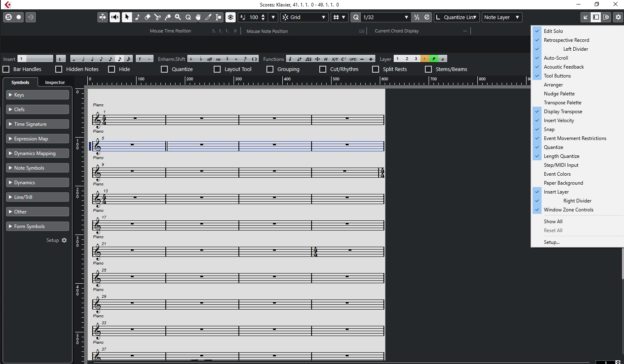Select the Zoom magnifier tool
Screen dimensions: 624x364
pos(178,17)
